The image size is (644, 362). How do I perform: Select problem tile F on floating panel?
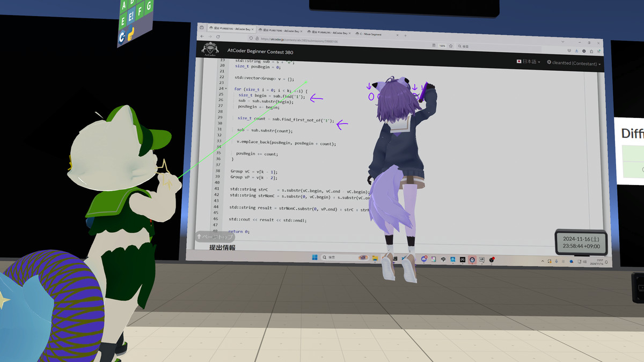tap(140, 12)
